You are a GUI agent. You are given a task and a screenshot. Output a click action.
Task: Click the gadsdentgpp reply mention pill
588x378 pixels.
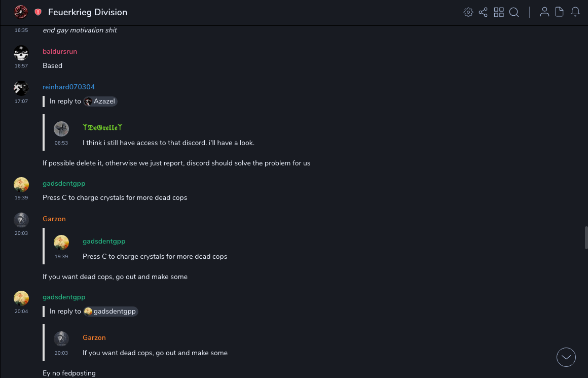[x=111, y=312]
